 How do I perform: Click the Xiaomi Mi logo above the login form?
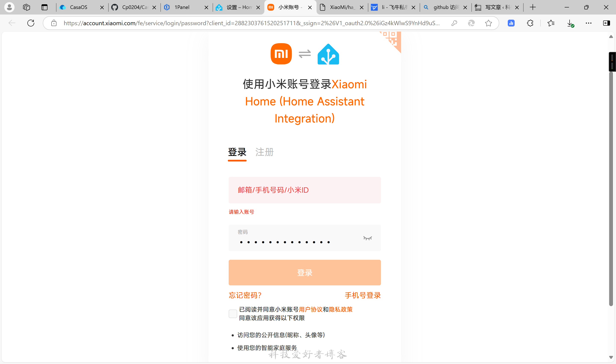[x=281, y=54]
